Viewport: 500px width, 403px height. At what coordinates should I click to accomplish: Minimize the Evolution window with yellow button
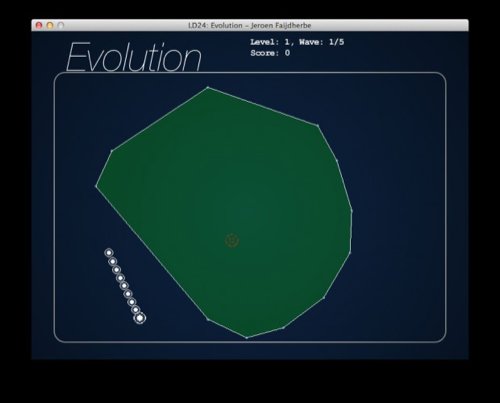[50, 25]
